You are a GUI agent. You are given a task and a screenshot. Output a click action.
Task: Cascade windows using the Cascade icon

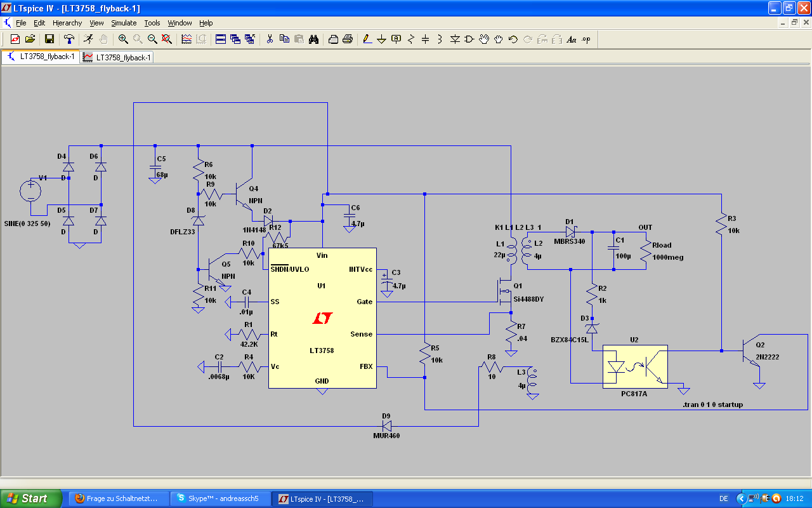[235, 39]
